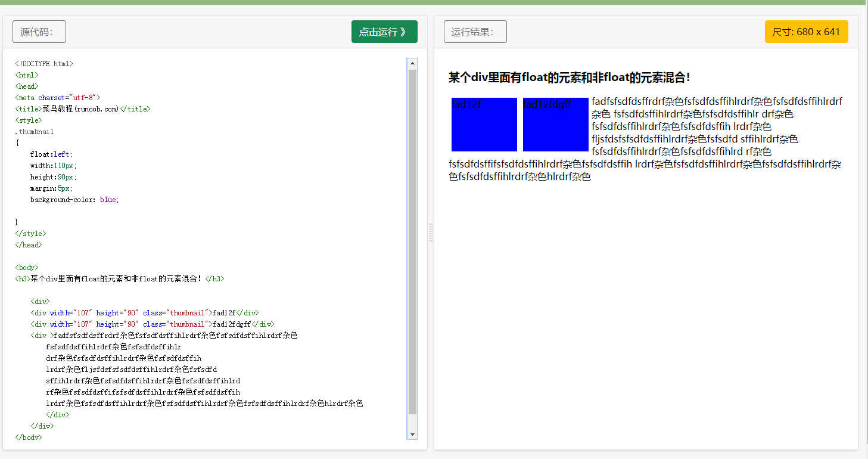Click the panel splitter grip handle
The width and height of the screenshot is (868, 459).
pyautogui.click(x=431, y=232)
